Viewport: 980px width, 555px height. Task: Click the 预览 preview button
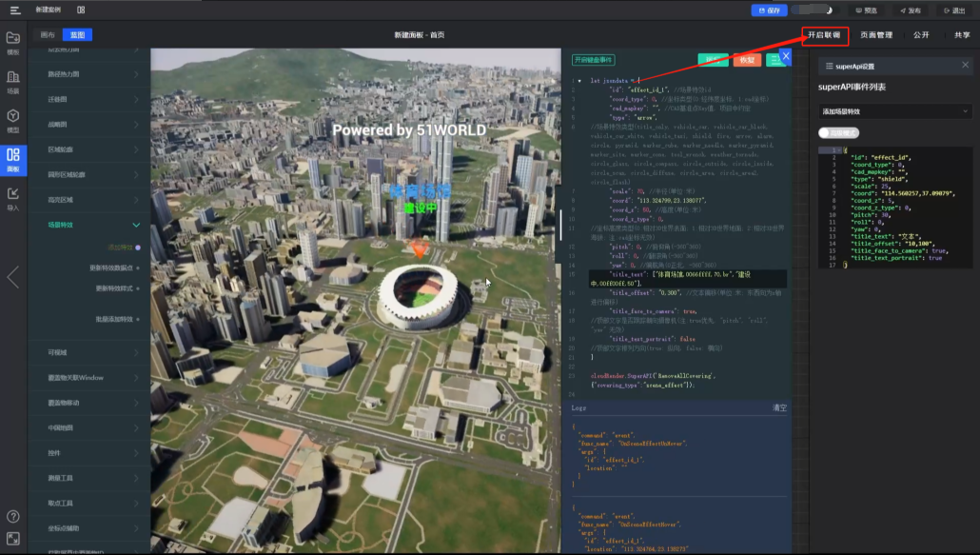coord(866,10)
